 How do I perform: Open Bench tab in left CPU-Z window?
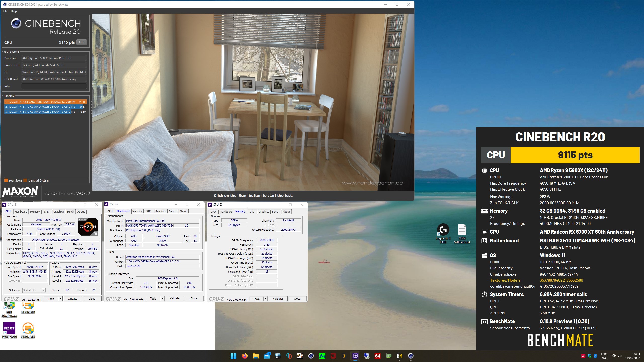[x=70, y=212]
